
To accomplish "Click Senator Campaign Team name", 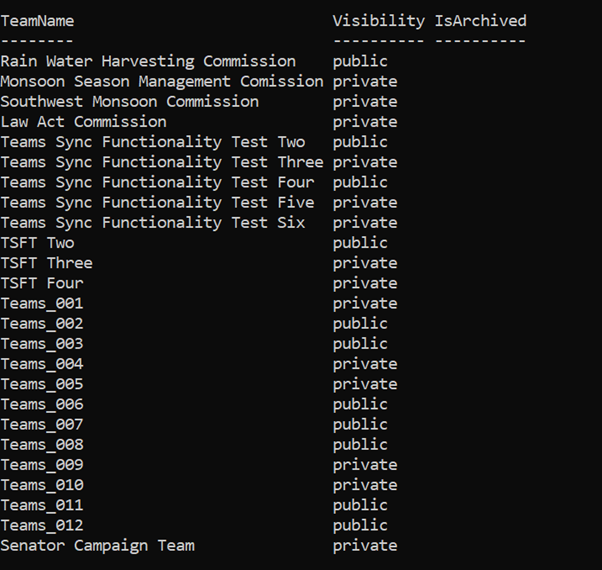I will (x=97, y=545).
